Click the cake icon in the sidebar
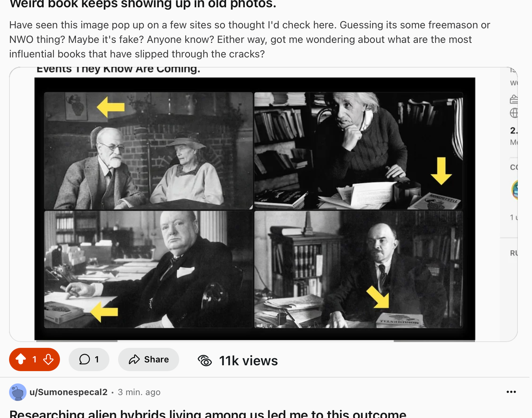Viewport: 532px width, 418px height. click(514, 99)
